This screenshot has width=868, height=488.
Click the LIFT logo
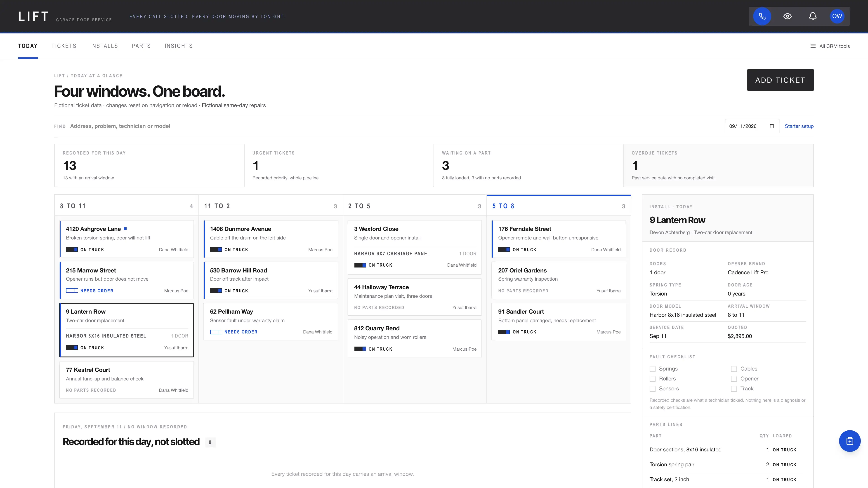(x=33, y=16)
